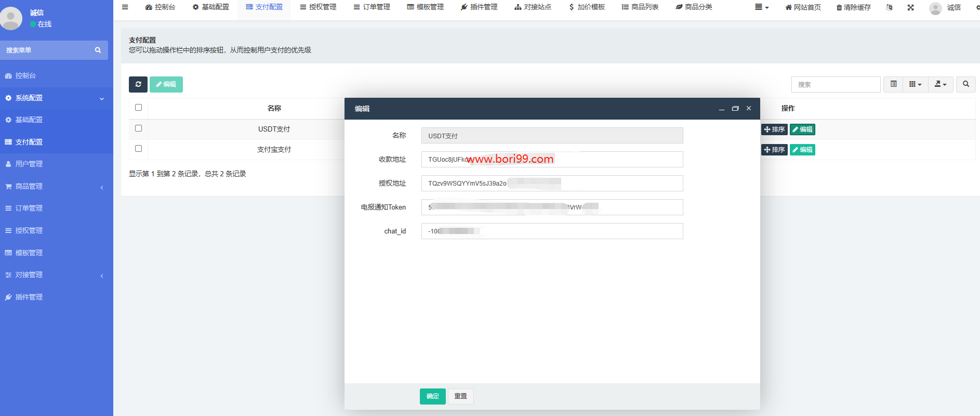Tick the USDT支付 row checkbox
The width and height of the screenshot is (980, 416).
[138, 128]
